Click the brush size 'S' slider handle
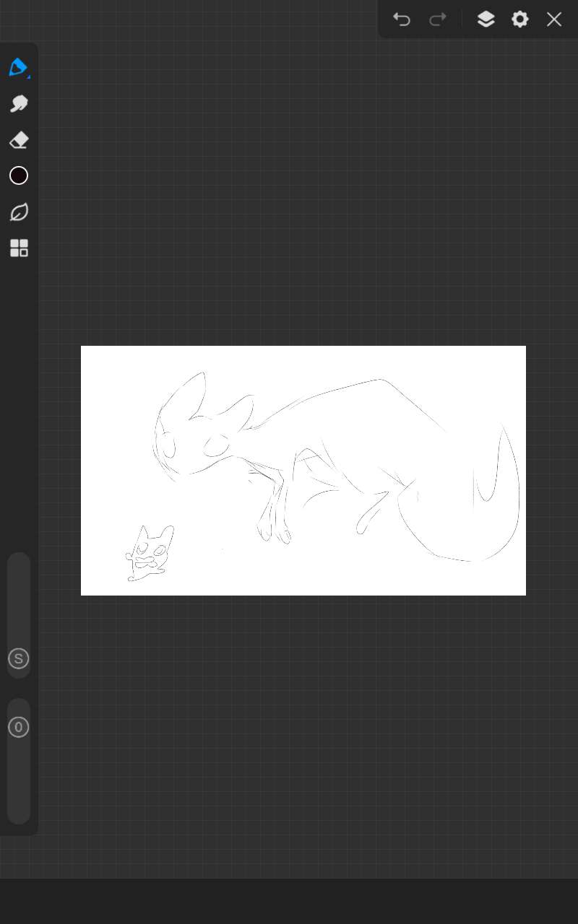The width and height of the screenshot is (578, 924). 19,658
